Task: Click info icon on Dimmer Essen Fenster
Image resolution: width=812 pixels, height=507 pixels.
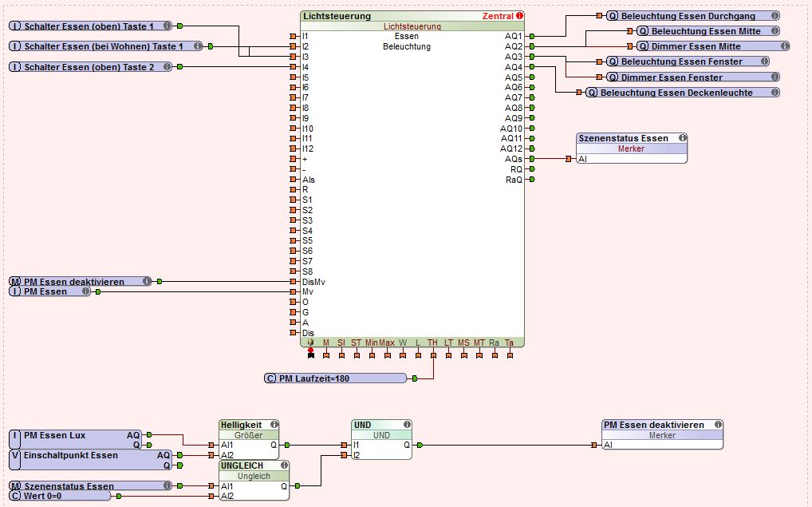Action: (775, 77)
